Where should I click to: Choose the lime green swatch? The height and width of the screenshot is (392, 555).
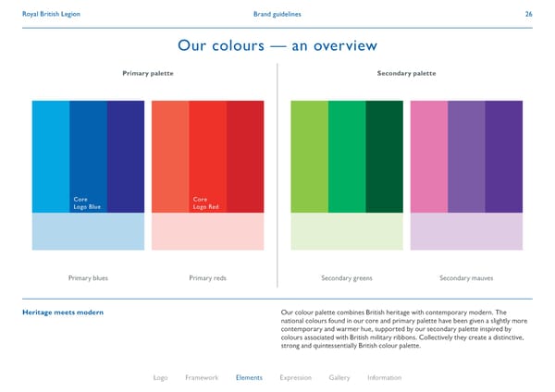tap(310, 157)
